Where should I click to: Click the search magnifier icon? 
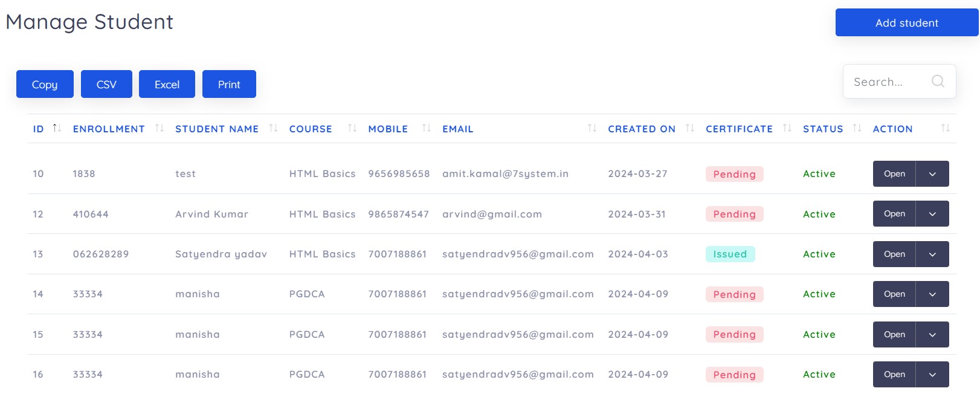click(x=938, y=81)
